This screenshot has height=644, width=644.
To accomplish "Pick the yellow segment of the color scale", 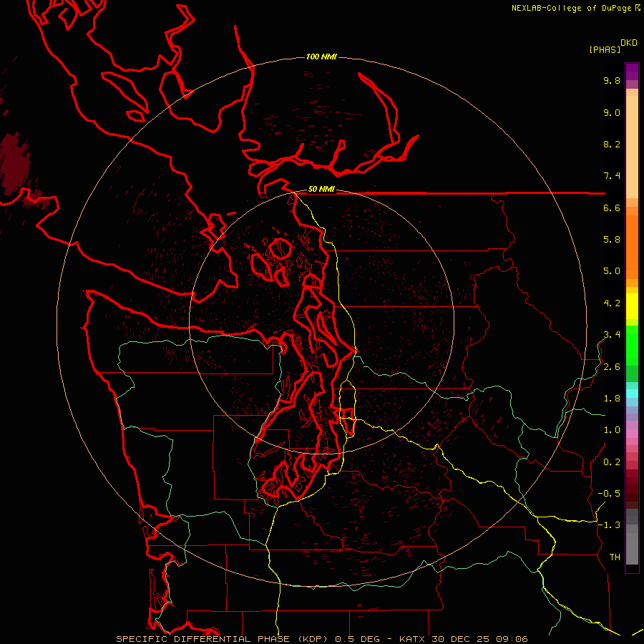I will [x=632, y=306].
